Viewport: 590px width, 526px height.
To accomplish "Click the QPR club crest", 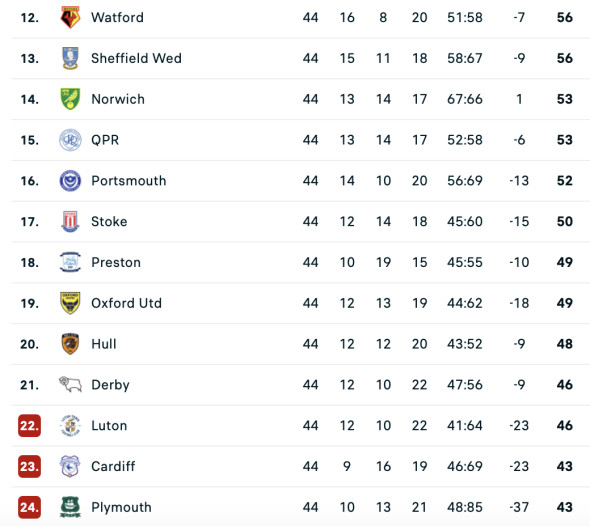I will pyautogui.click(x=70, y=140).
